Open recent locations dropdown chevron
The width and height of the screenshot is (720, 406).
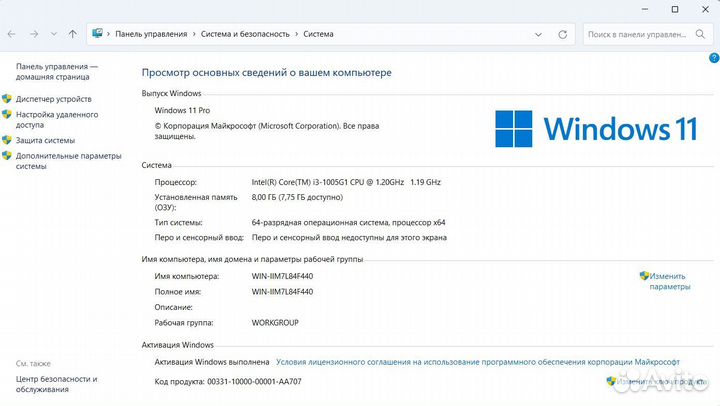coord(54,34)
